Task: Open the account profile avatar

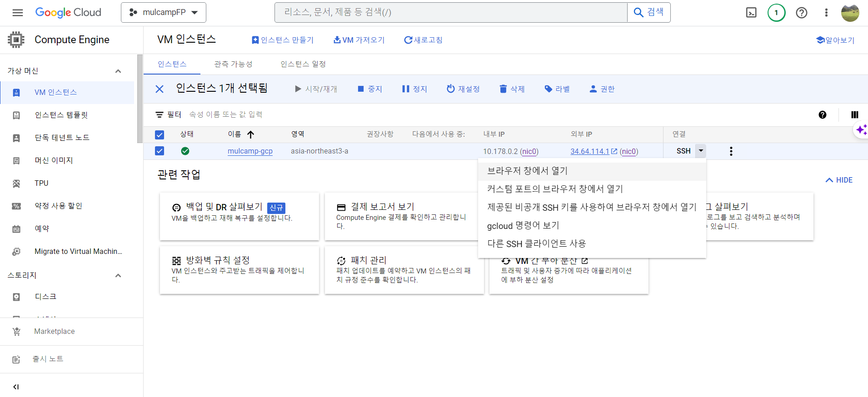Action: point(850,13)
